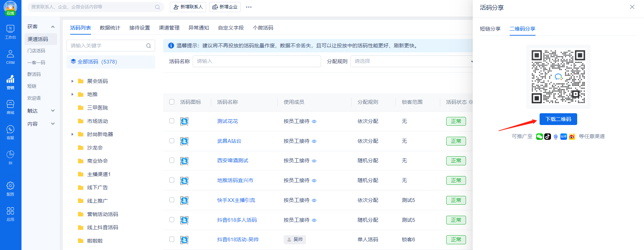Open the 抖音618多人活码 link
This screenshot has height=250, width=644.
point(237,220)
